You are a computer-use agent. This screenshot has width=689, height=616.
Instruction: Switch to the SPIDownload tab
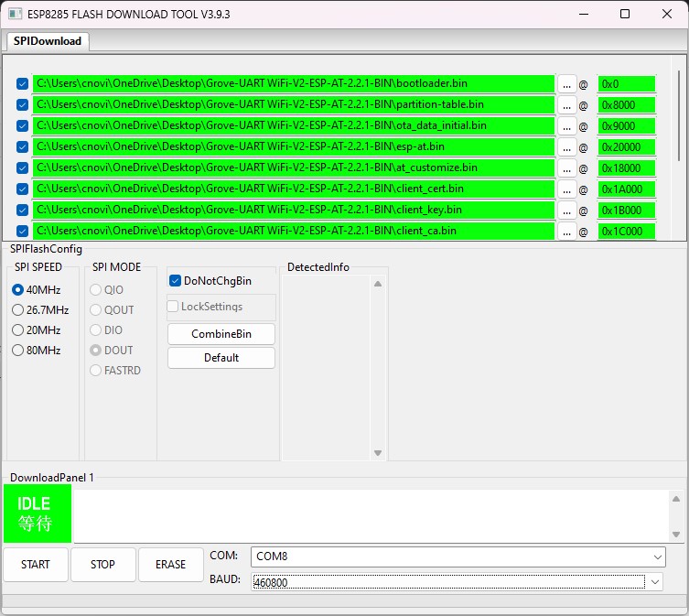(48, 41)
